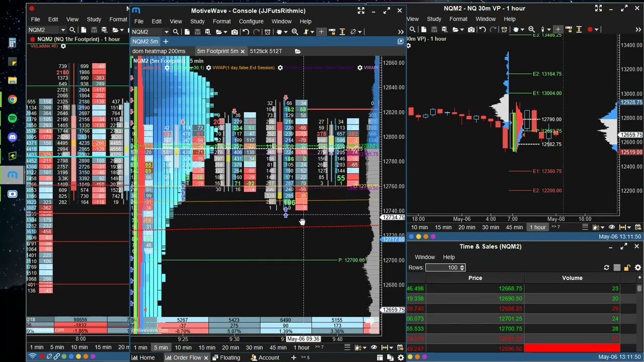Open Window menu in Time & Sales
The image size is (644, 362).
pos(425,257)
